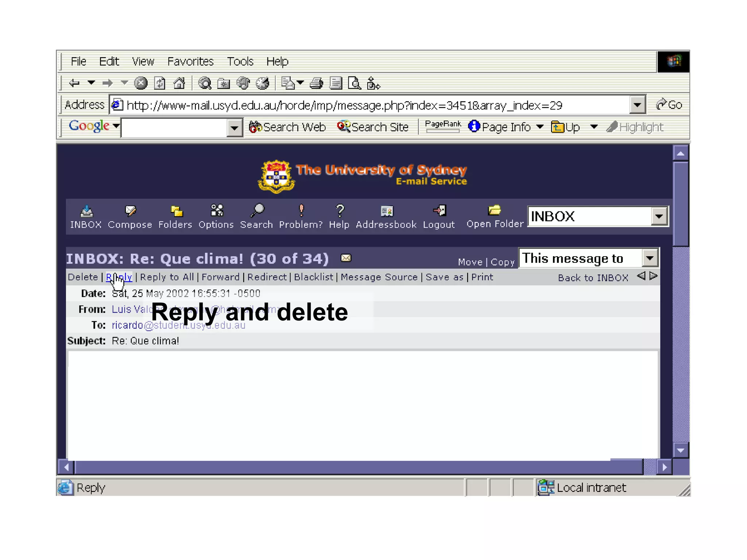This screenshot has width=747, height=560.
Task: Click the Problem? exclamation icon
Action: [x=301, y=210]
